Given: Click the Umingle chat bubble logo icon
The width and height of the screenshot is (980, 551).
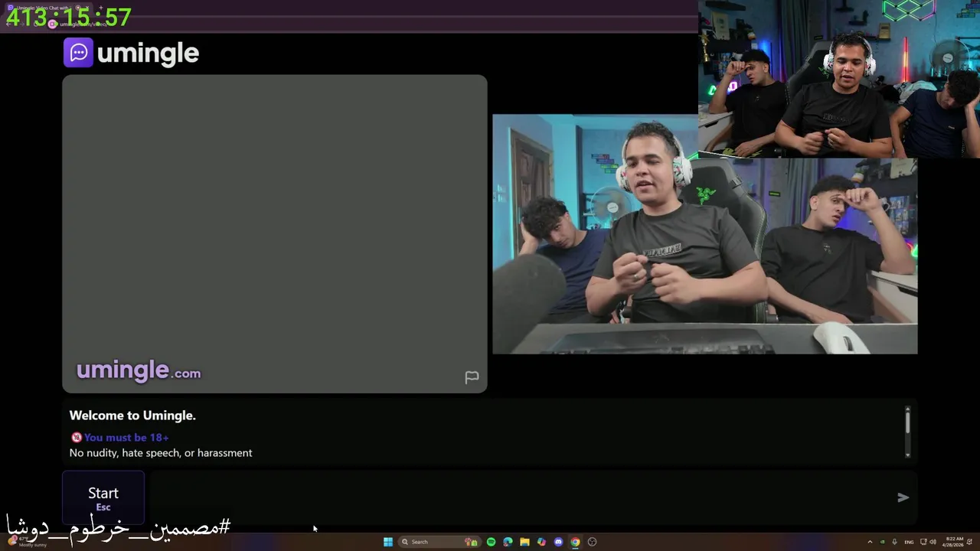Looking at the screenshot, I should click(x=78, y=53).
